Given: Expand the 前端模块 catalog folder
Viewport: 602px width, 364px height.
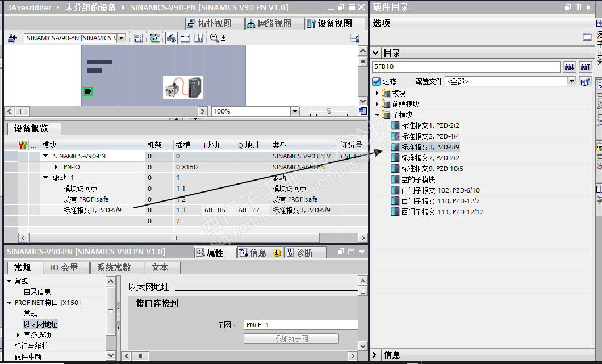Looking at the screenshot, I should pos(377,104).
